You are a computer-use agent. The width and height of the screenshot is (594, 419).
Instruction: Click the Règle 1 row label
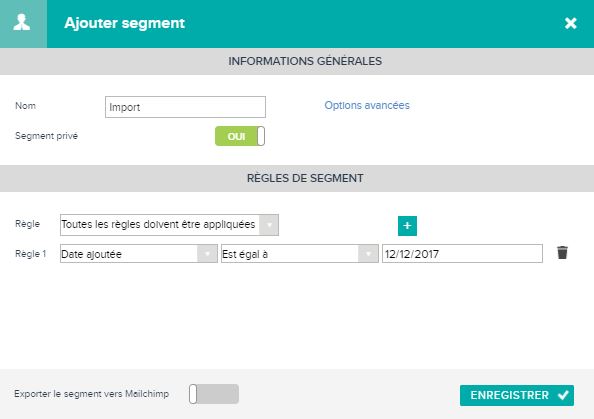click(31, 253)
